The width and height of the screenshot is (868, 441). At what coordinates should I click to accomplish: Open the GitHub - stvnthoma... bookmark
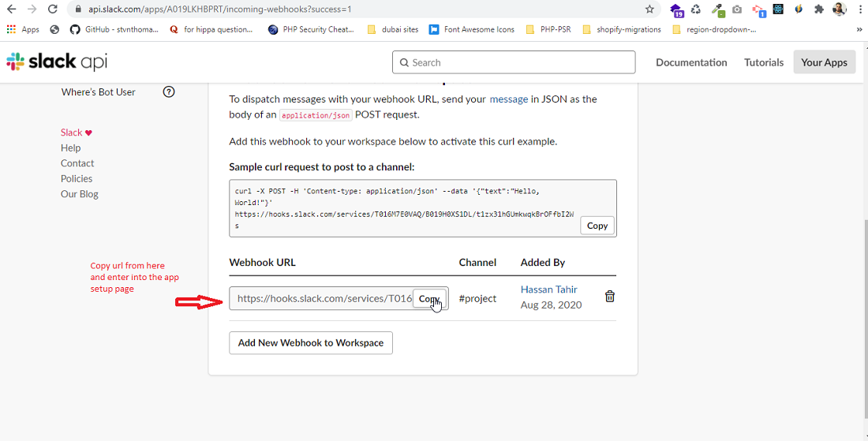click(x=114, y=29)
